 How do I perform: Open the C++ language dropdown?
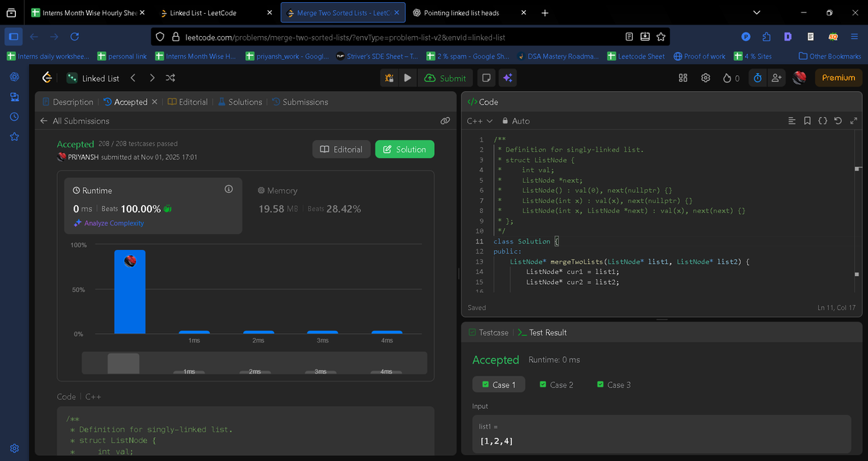479,121
